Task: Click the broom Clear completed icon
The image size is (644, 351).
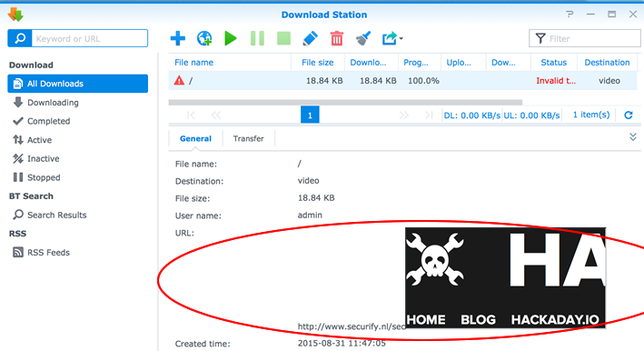Action: click(x=363, y=38)
